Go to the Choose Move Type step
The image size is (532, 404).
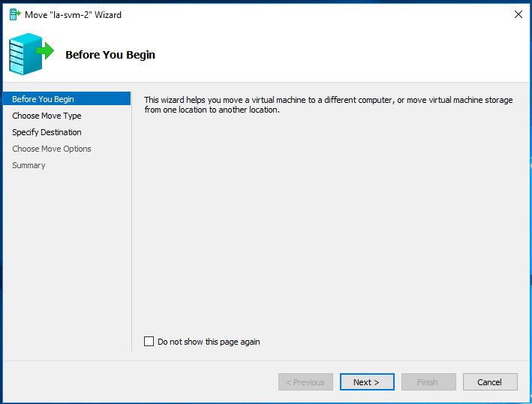(x=47, y=116)
